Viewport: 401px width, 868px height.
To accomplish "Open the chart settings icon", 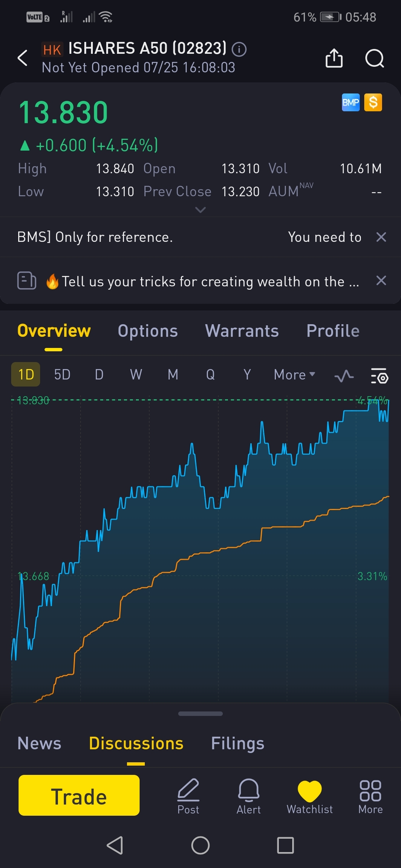I will pos(379,376).
